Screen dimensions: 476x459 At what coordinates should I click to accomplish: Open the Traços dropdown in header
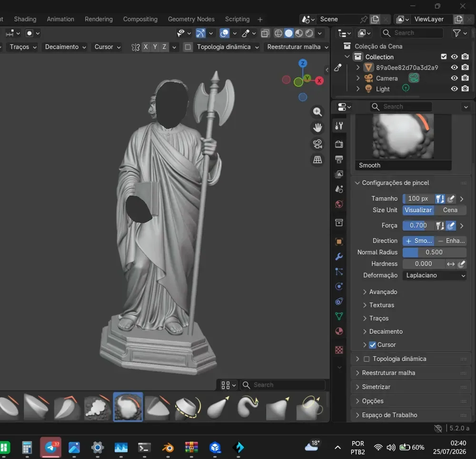coord(23,47)
